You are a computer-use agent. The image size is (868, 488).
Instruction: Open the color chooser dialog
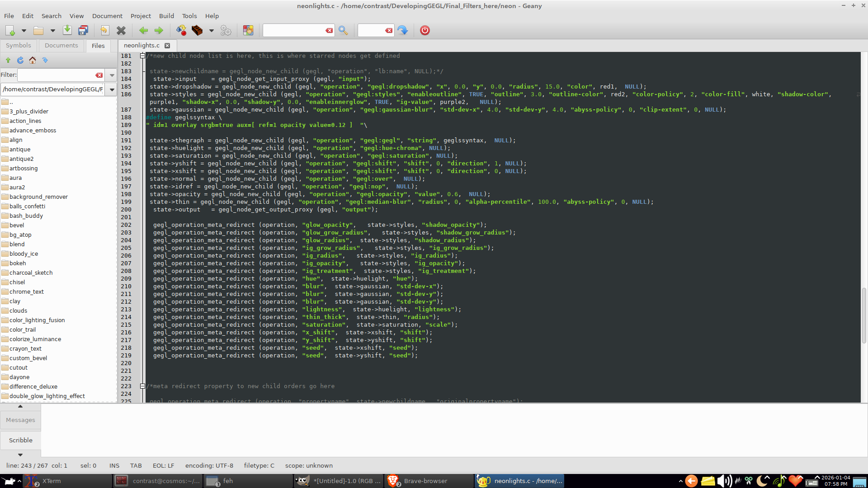248,30
